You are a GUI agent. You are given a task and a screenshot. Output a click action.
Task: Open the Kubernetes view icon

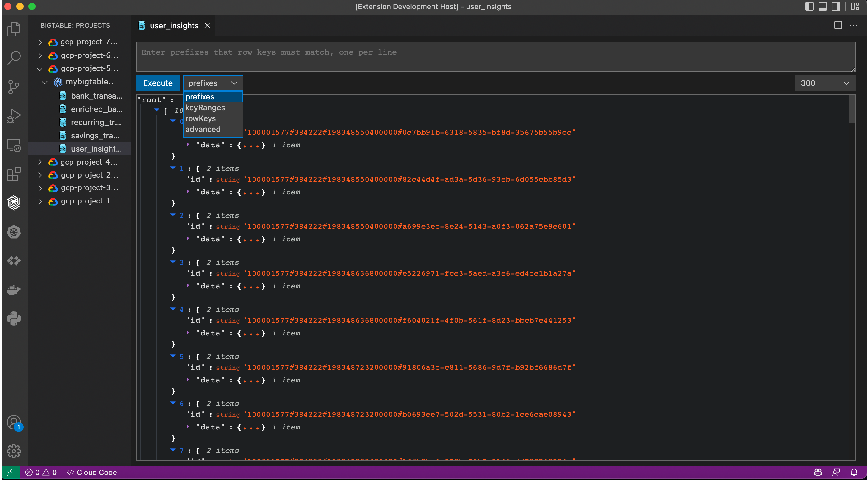pyautogui.click(x=14, y=232)
